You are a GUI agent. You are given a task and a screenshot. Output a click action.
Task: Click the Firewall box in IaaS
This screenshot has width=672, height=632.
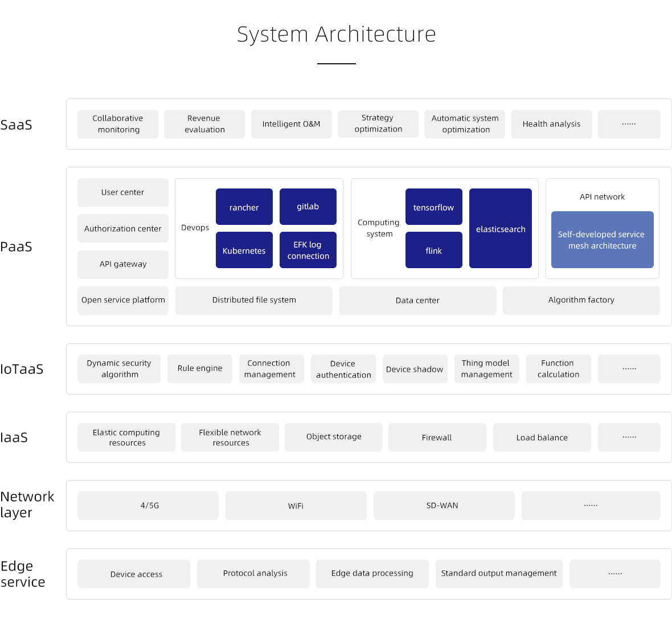click(x=437, y=437)
